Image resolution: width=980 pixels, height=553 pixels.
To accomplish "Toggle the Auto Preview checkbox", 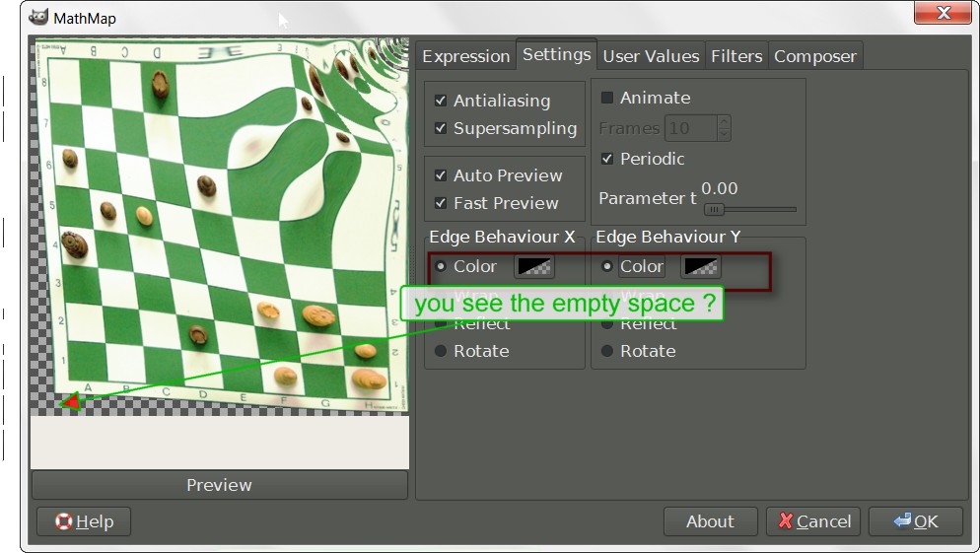I will click(441, 175).
